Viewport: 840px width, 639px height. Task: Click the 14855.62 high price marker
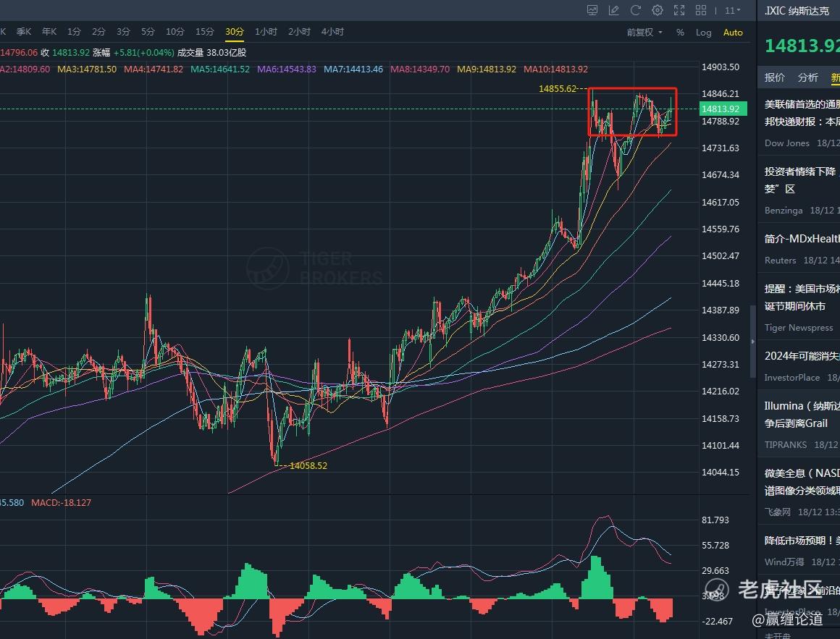tap(558, 89)
